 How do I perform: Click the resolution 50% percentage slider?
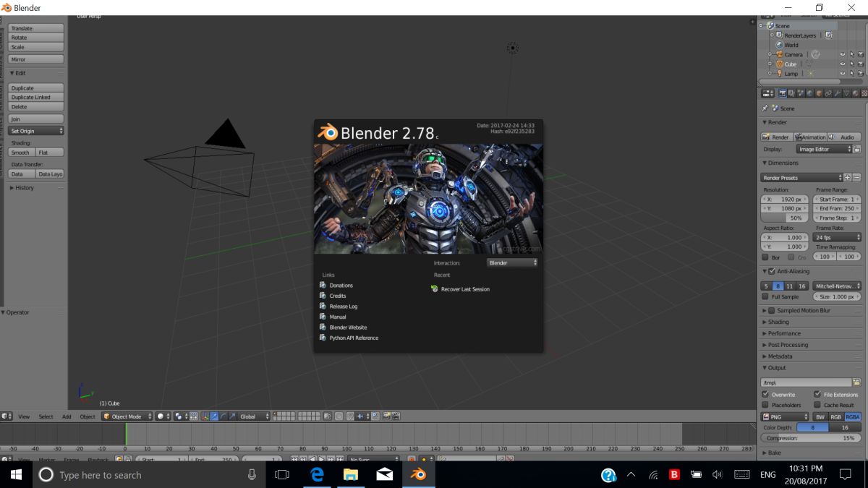[784, 218]
